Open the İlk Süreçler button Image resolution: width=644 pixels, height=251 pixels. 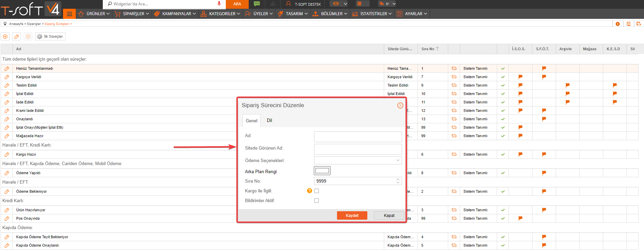[50, 36]
